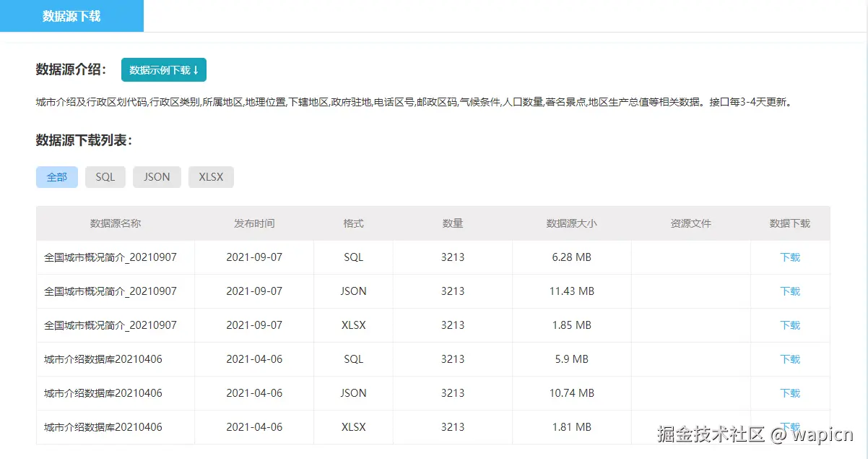The height and width of the screenshot is (459, 868).
Task: Click the 数据源名称 column header
Action: (115, 223)
